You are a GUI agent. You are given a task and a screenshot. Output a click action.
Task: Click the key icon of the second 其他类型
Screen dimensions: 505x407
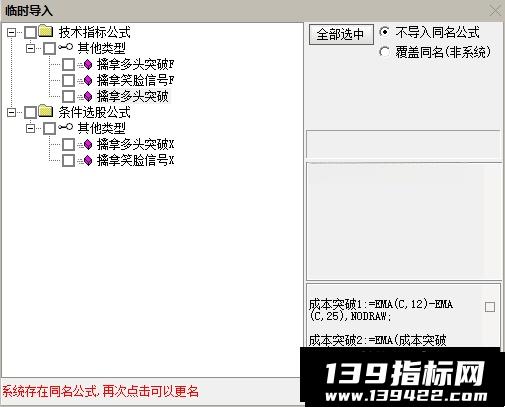(65, 127)
